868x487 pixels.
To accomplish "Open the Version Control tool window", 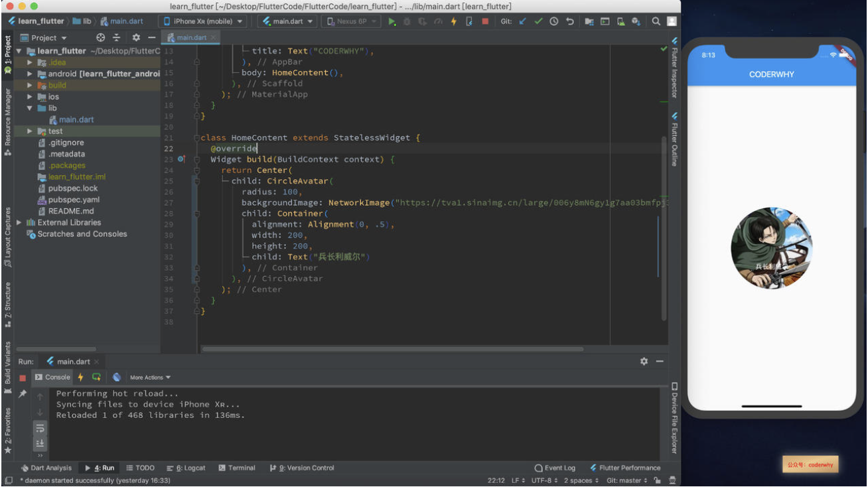I will [x=302, y=468].
